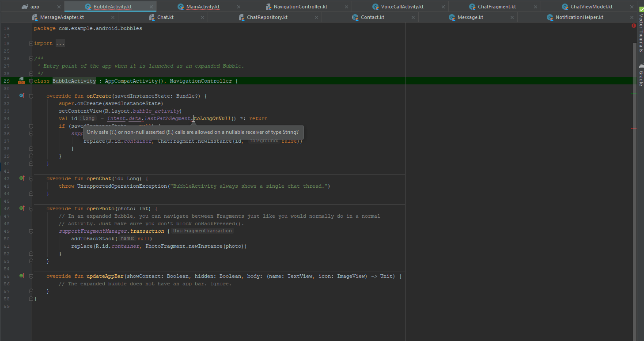This screenshot has height=341, width=644.
Task: Click the toLongOrNull call on line 34
Action: (212, 118)
